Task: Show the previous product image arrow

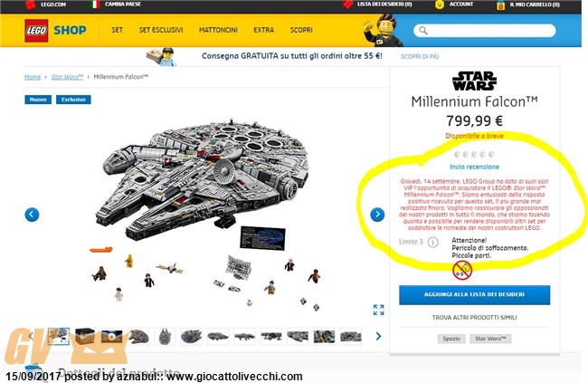Action: coord(32,215)
